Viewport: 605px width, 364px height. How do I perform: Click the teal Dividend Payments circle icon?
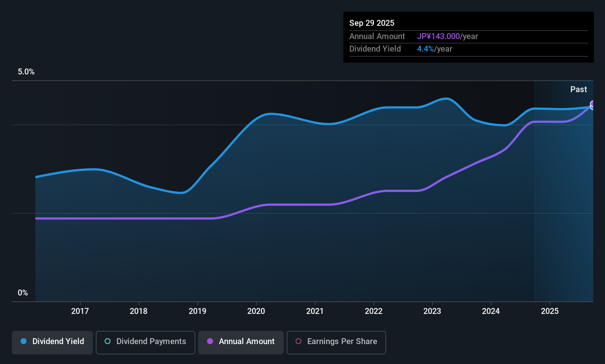click(x=108, y=341)
